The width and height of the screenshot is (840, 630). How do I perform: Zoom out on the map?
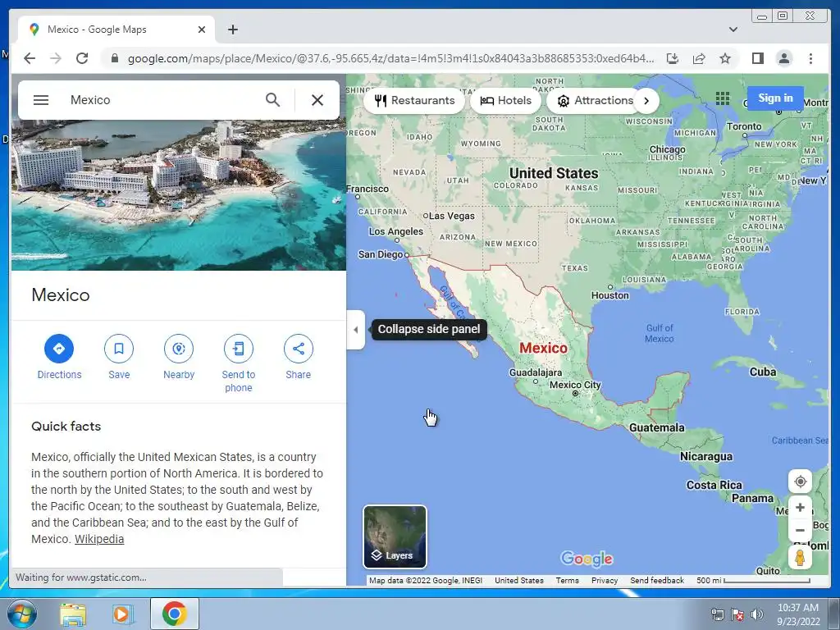pyautogui.click(x=801, y=531)
